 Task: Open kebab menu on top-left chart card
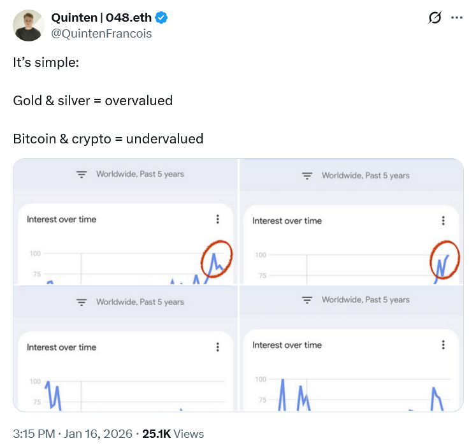click(x=217, y=219)
